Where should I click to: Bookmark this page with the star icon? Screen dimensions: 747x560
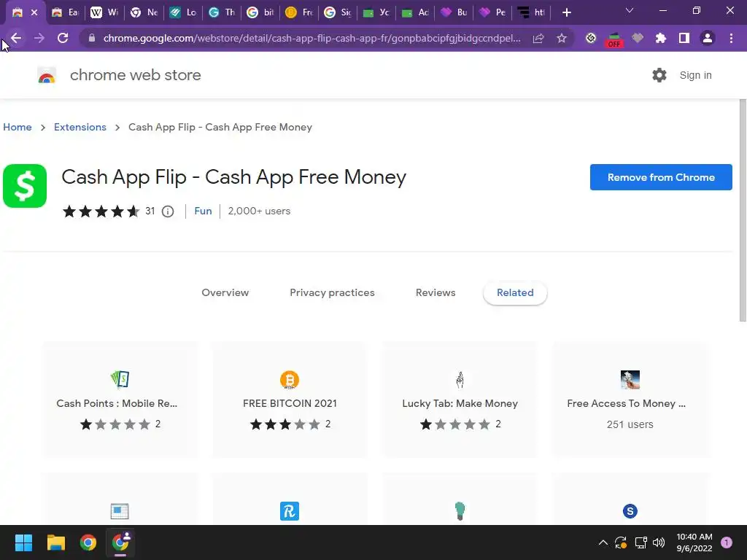pyautogui.click(x=562, y=38)
